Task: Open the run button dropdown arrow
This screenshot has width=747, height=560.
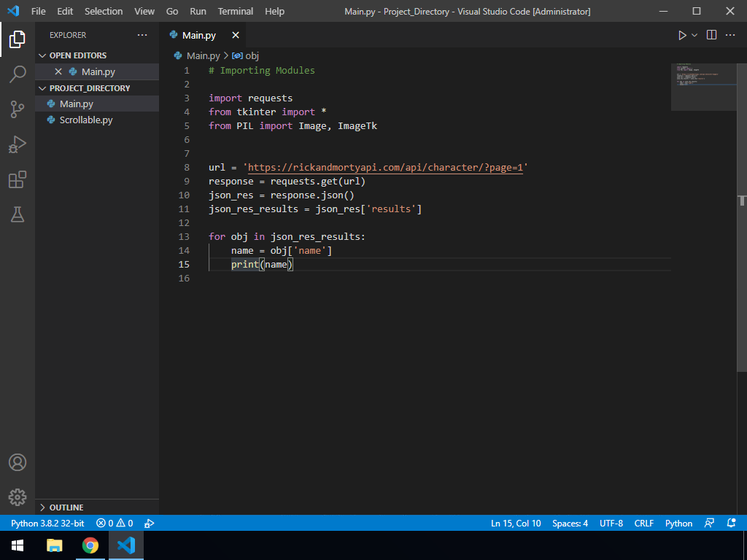Action: click(x=694, y=35)
